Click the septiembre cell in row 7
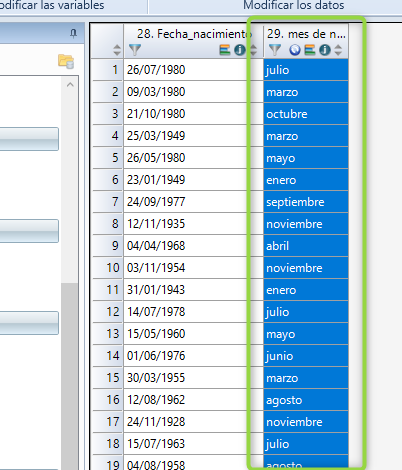The width and height of the screenshot is (402, 470). [306, 202]
